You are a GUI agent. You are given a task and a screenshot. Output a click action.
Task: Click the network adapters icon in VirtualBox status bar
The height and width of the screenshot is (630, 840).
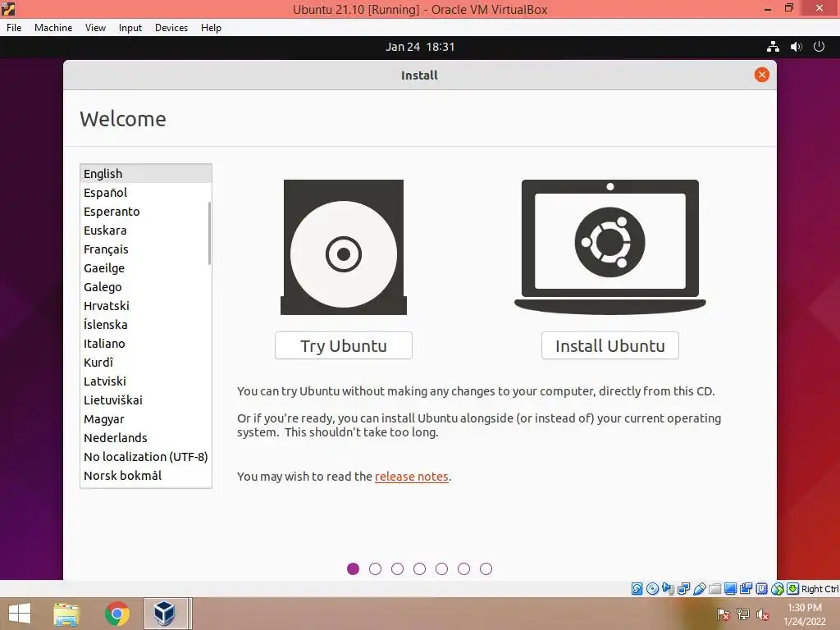coord(683,589)
